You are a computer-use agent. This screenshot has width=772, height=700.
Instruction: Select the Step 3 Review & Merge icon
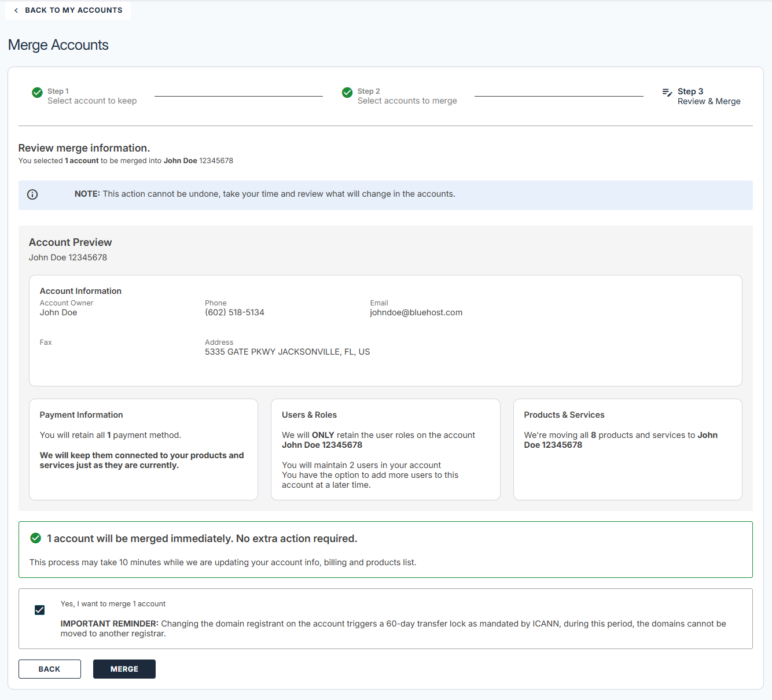(x=666, y=93)
